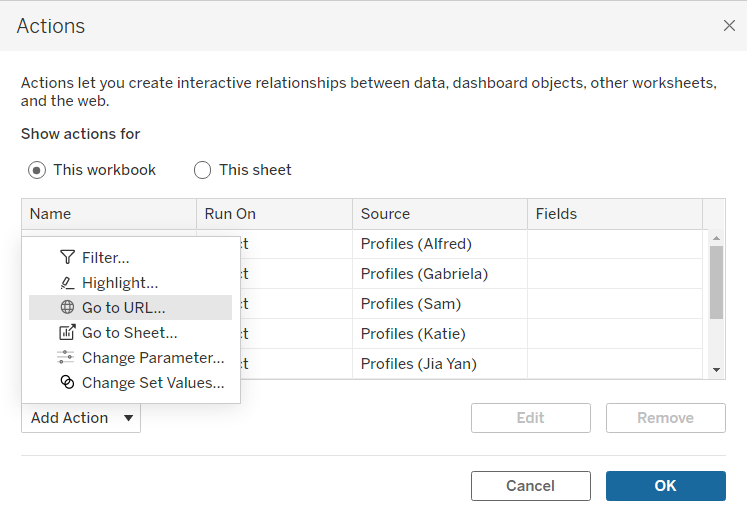Click the Change Parameter sliders icon
The image size is (747, 521).
[67, 358]
